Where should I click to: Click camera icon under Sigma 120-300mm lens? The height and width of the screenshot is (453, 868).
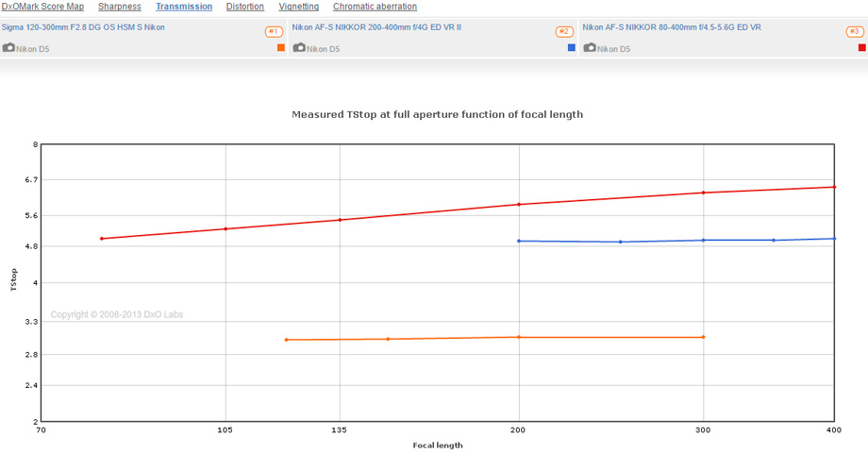pos(8,47)
